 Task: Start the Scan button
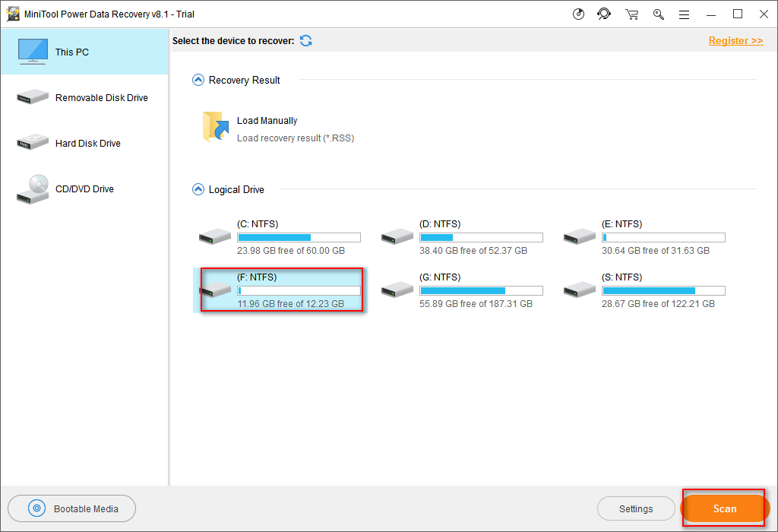click(x=725, y=508)
